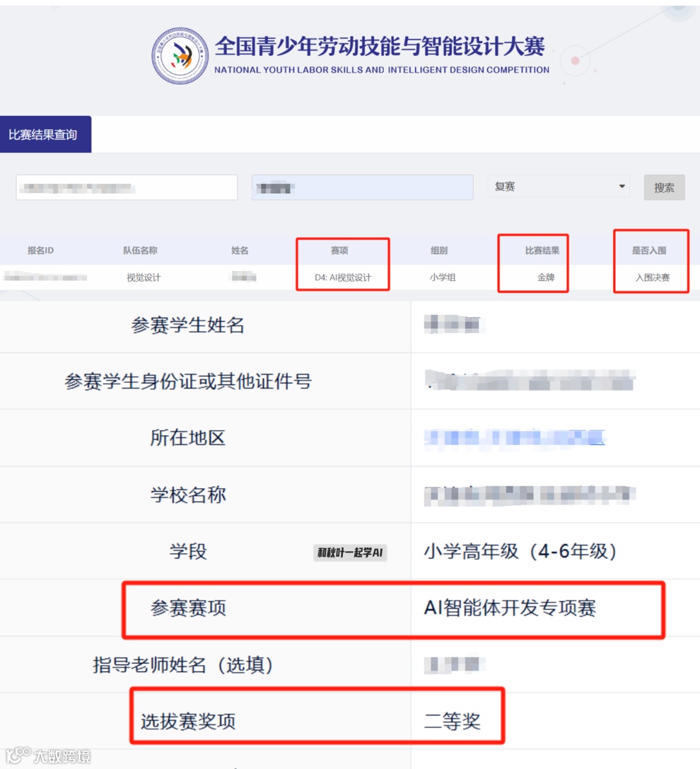Click the 参赛学生身份证或其他证件号 label
700x769 pixels.
click(x=188, y=381)
